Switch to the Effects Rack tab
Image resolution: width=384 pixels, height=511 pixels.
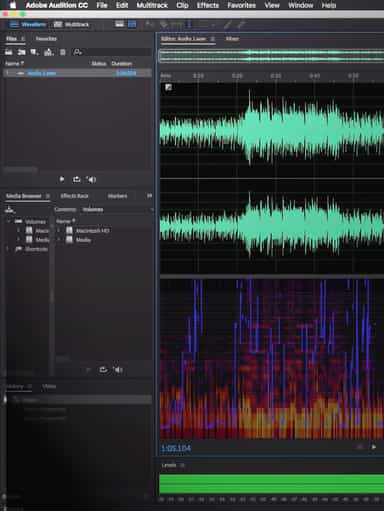pos(74,196)
